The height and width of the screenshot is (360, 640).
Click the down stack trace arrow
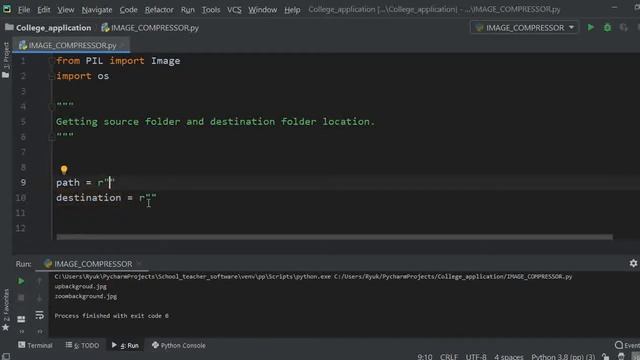[39, 298]
